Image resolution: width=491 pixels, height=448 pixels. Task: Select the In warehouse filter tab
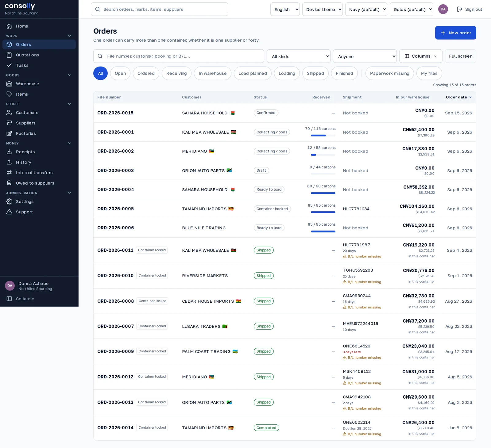coord(213,73)
